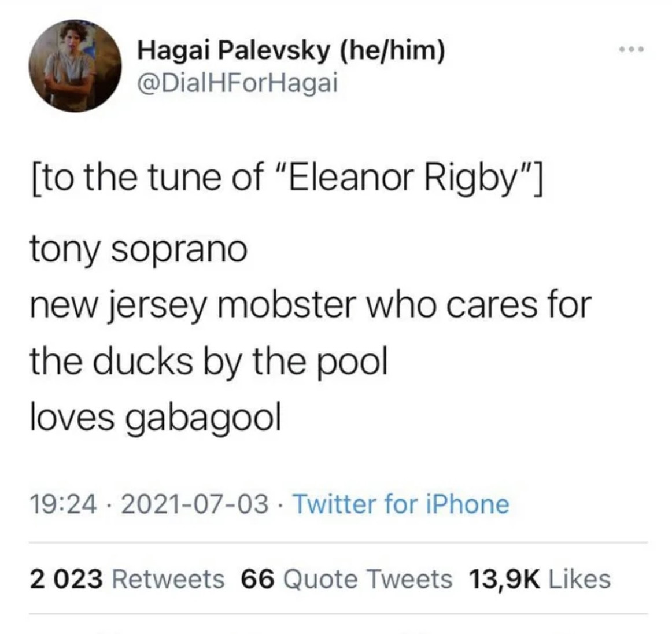Image resolution: width=672 pixels, height=634 pixels.
Task: Open the Twitter for iPhone source link
Action: click(401, 504)
